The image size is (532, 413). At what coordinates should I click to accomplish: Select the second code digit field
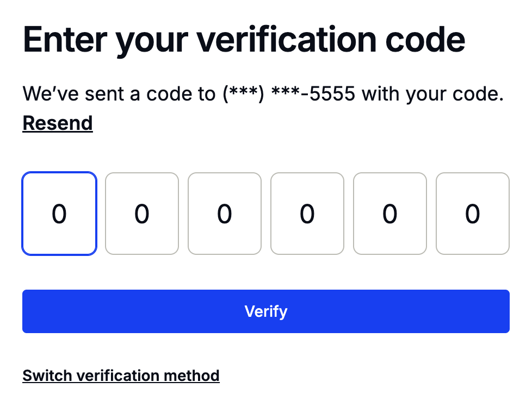pos(142,214)
